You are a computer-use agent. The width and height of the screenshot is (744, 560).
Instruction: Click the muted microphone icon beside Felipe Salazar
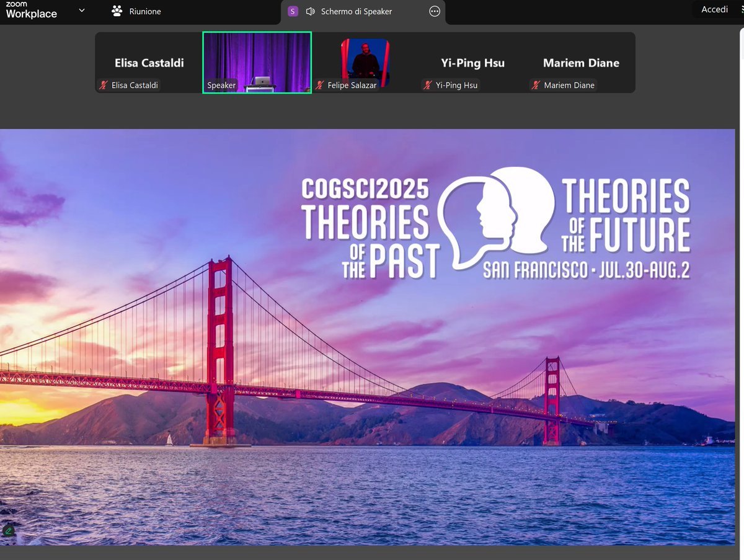pos(321,86)
